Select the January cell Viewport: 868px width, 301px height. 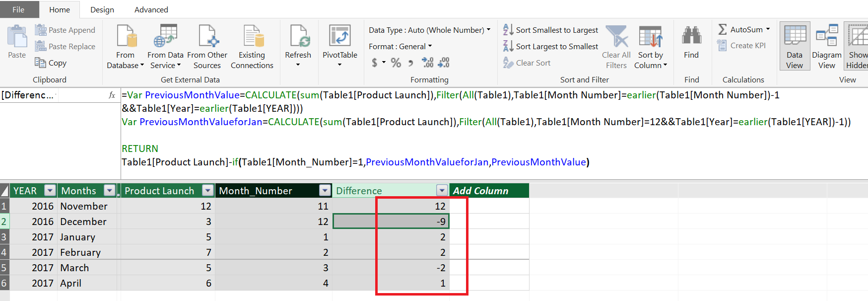pyautogui.click(x=87, y=237)
